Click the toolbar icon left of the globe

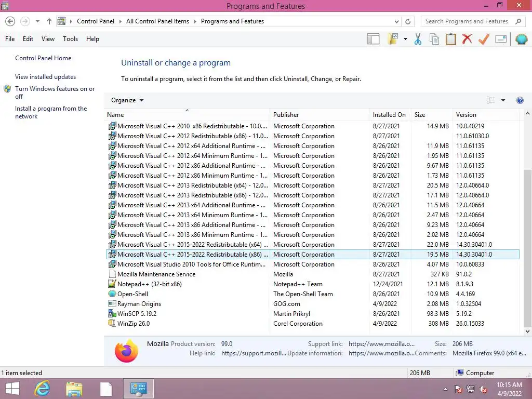click(501, 39)
